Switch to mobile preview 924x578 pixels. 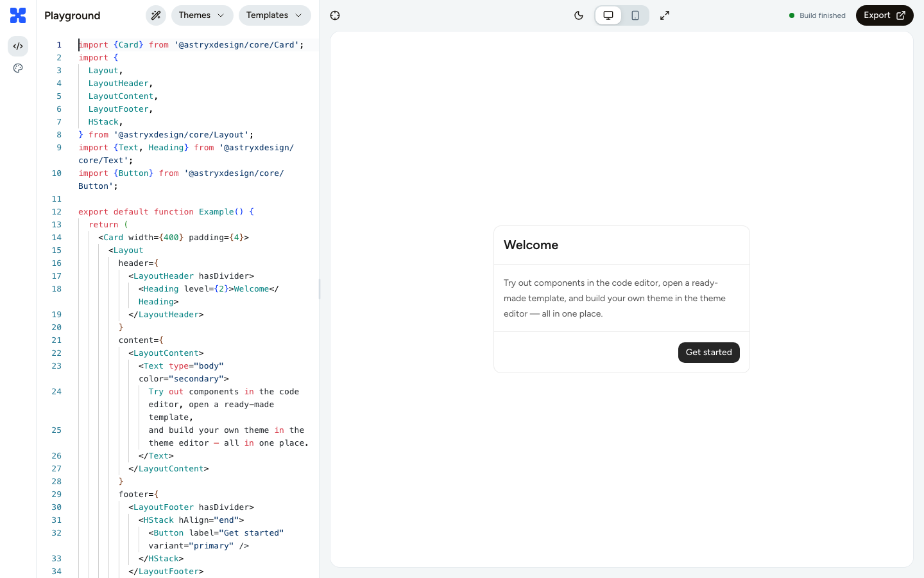pyautogui.click(x=635, y=15)
